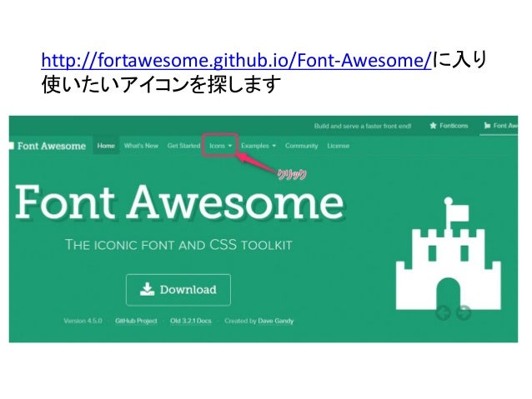Expand the Icons dropdown menu
Image resolution: width=532 pixels, height=399 pixels.
[220, 146]
